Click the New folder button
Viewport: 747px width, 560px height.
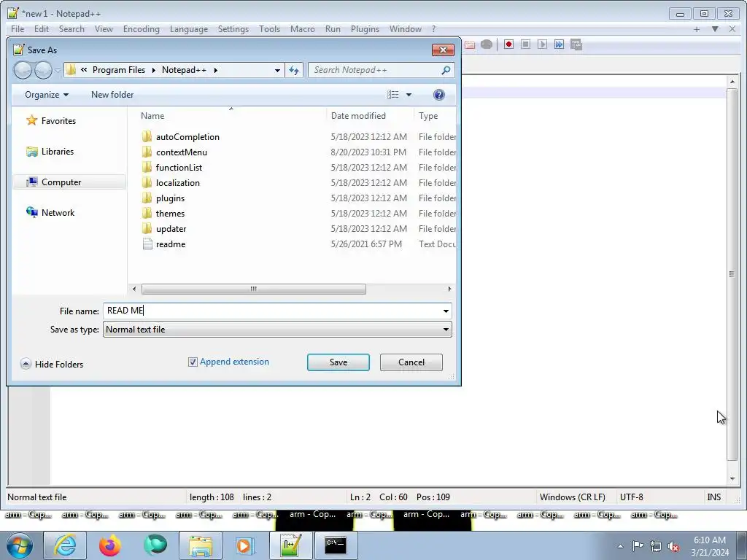tap(112, 95)
